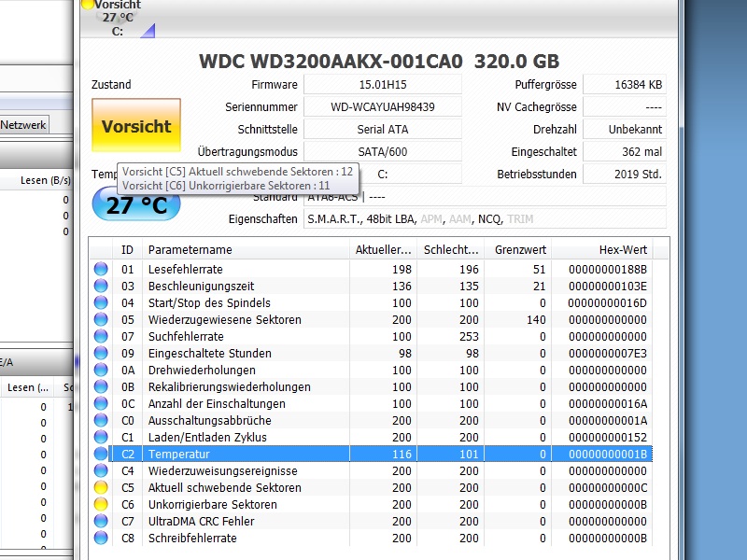
Task: Click the status icon for Laden/Entladen Zyklus
Action: tap(101, 437)
